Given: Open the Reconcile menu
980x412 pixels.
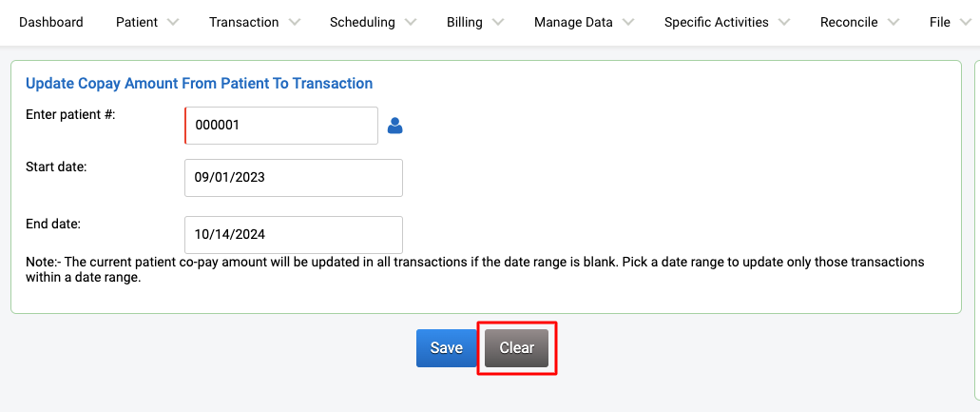Looking at the screenshot, I should point(849,23).
